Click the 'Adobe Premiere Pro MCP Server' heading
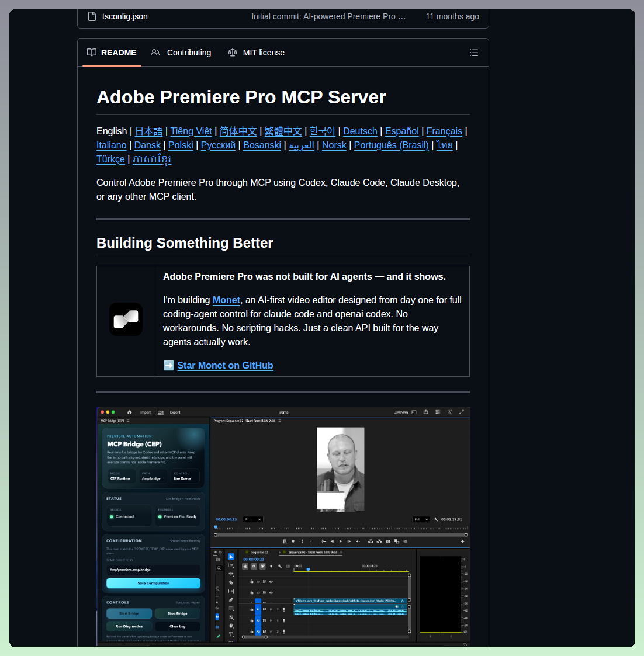 click(x=241, y=97)
